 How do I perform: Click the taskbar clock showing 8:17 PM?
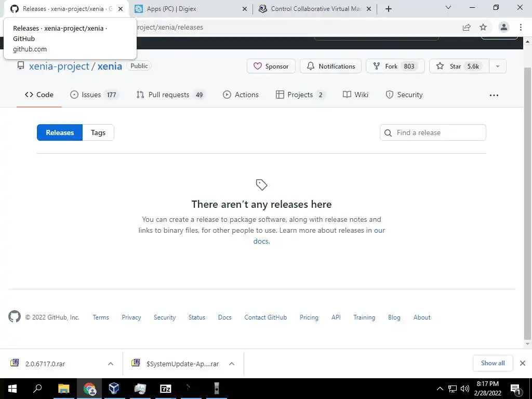click(487, 389)
